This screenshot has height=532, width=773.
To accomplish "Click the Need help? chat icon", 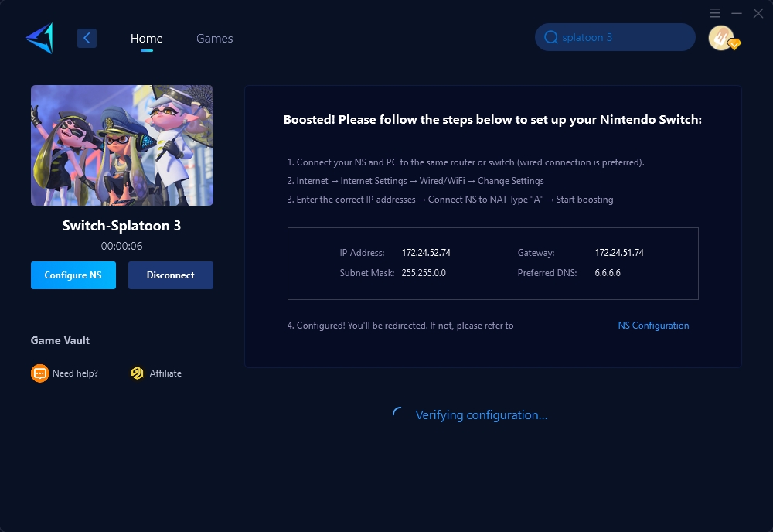I will 39,373.
